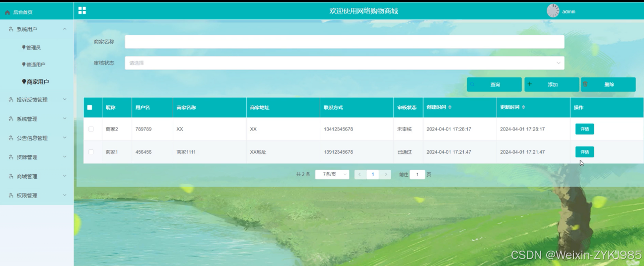Check the row checkbox for 商家2
644x266 pixels.
click(x=91, y=129)
